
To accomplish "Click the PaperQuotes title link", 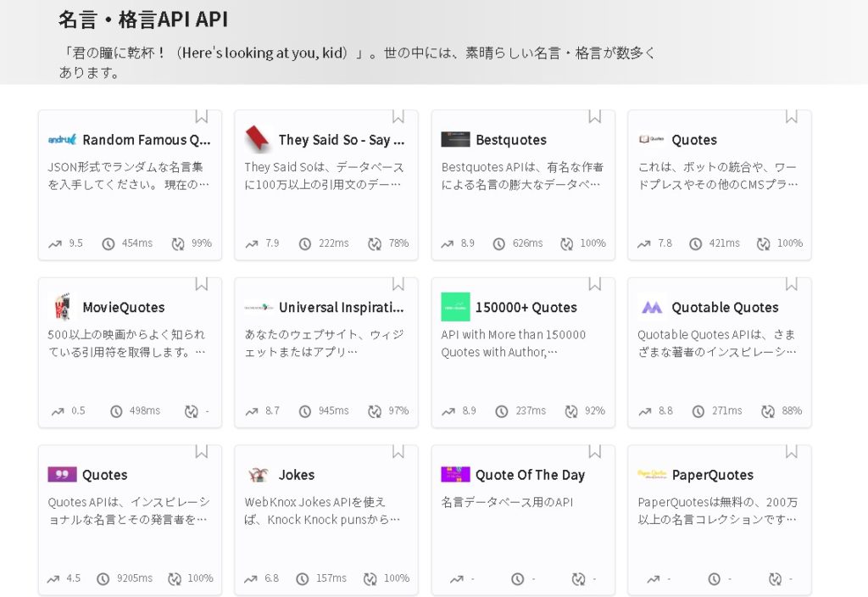I will tap(712, 476).
